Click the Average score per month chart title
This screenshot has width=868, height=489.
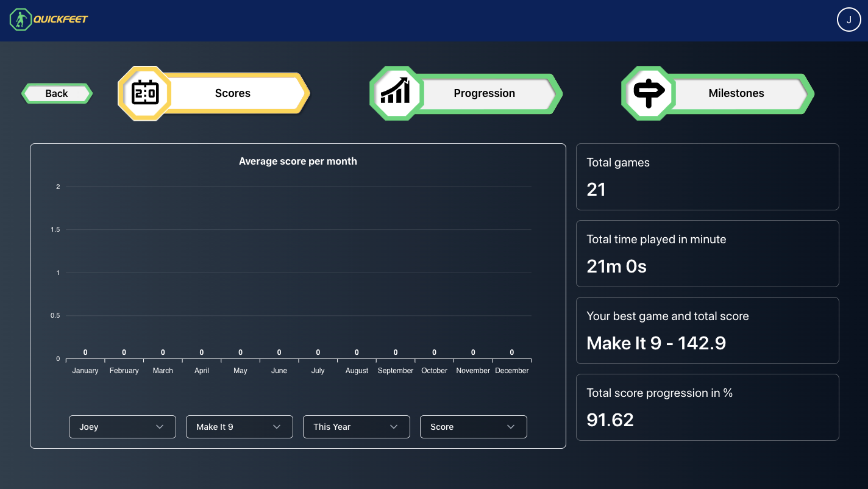click(298, 162)
